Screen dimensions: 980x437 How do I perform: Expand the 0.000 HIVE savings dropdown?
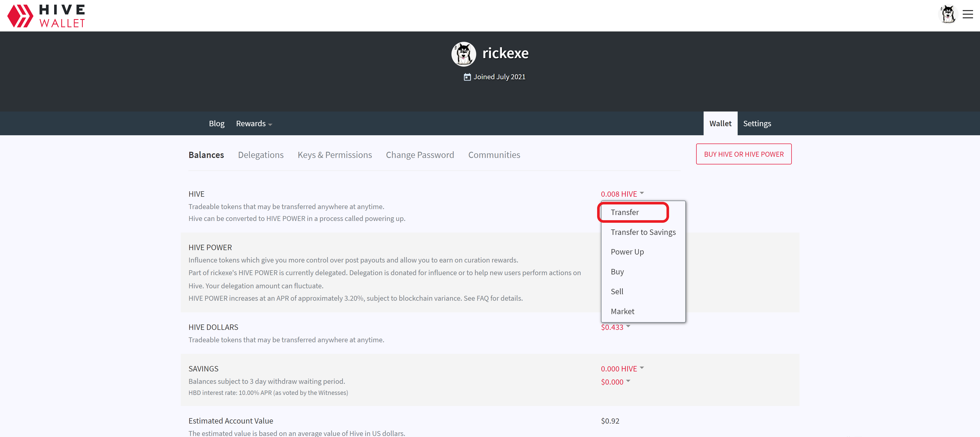pos(622,369)
